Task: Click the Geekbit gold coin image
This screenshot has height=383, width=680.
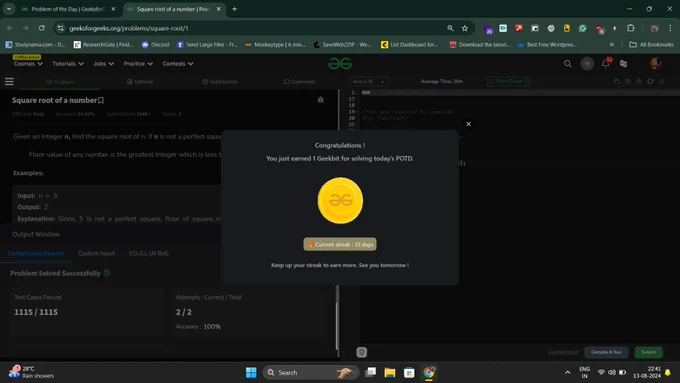Action: pyautogui.click(x=340, y=200)
